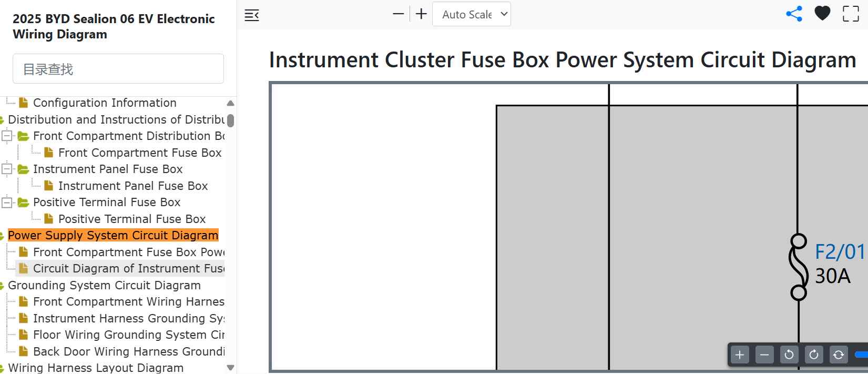
Task: Click the 30A fuse rating label
Action: tap(833, 276)
